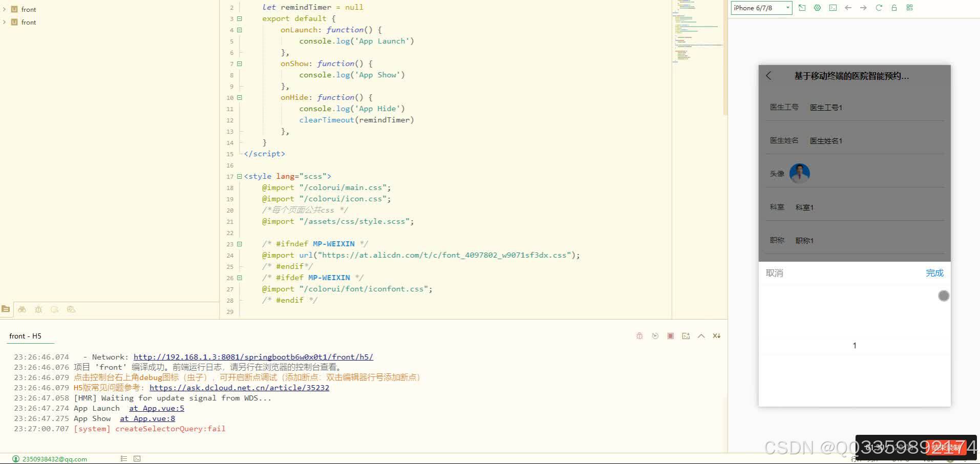Image resolution: width=980 pixels, height=464 pixels.
Task: Re-run the project from console toolbar
Action: point(655,336)
